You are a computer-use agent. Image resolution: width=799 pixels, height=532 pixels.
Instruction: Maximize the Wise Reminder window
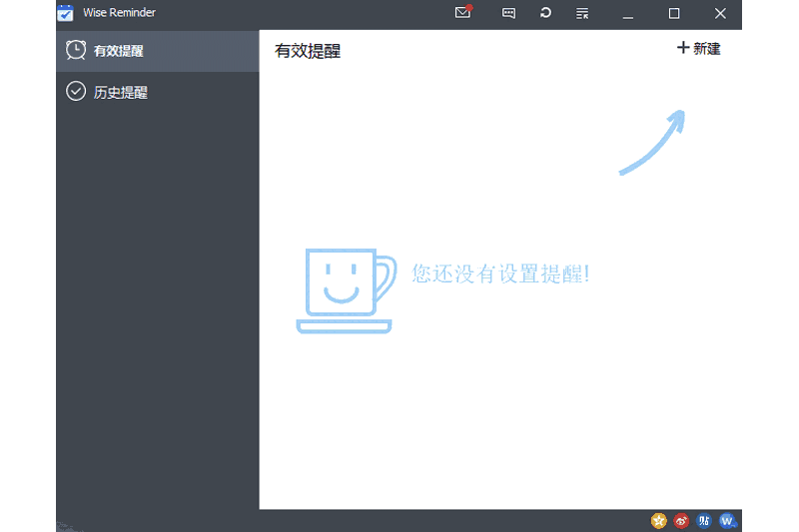coord(674,13)
